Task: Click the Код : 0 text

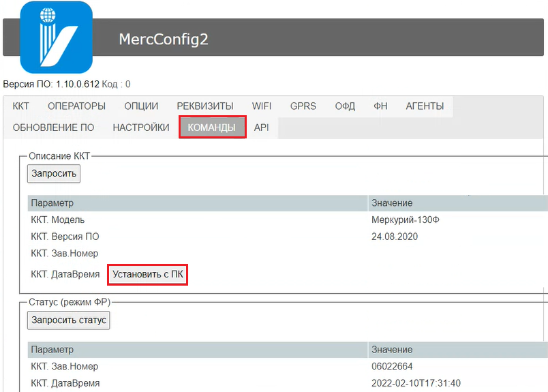Action: [116, 85]
